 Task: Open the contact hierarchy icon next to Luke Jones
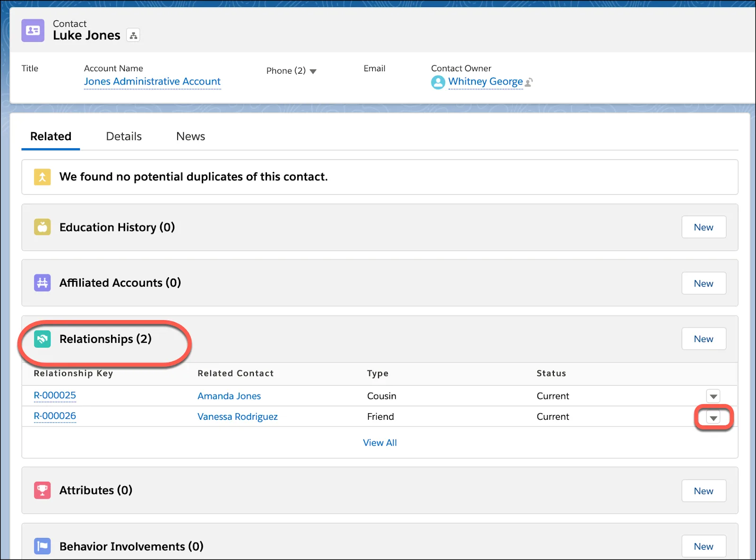pyautogui.click(x=133, y=35)
